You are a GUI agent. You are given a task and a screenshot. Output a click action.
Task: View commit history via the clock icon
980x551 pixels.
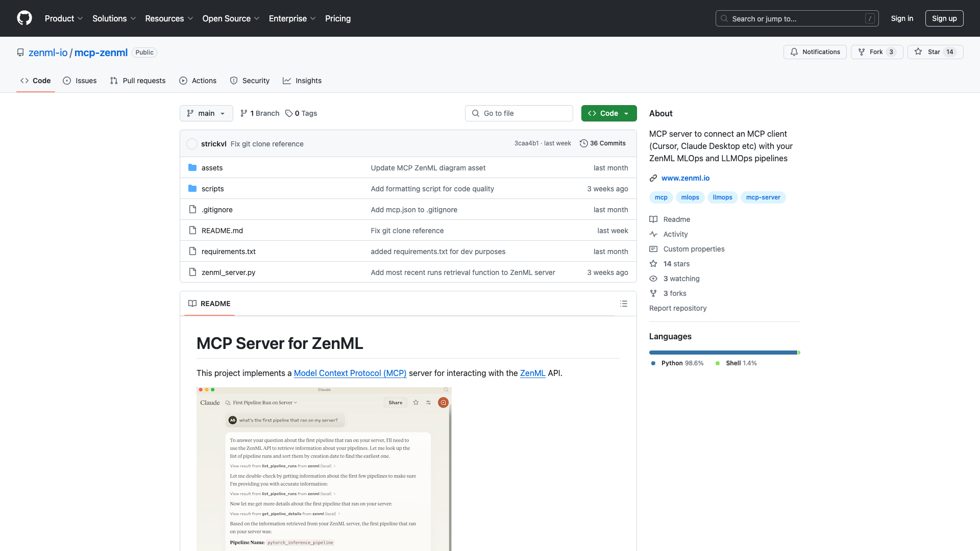[584, 143]
